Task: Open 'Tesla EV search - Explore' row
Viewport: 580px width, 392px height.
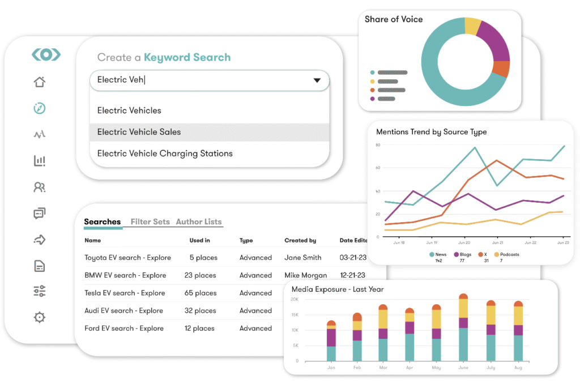Action: coord(125,293)
